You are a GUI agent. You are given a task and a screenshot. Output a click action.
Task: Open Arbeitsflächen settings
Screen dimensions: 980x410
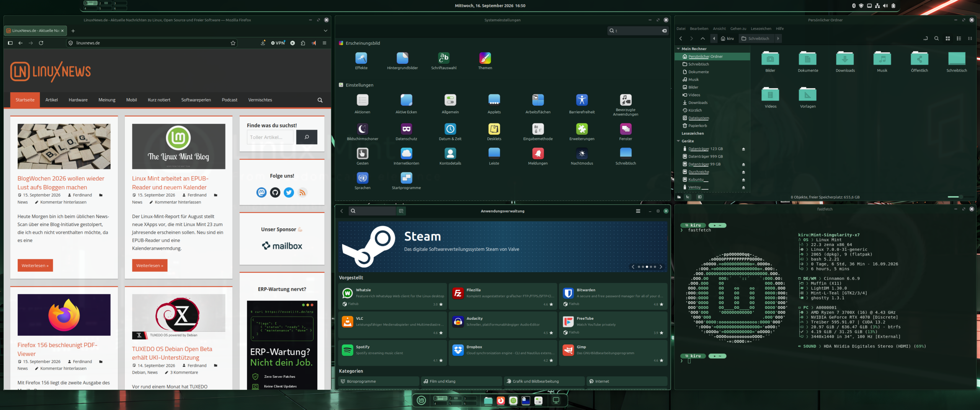click(538, 104)
